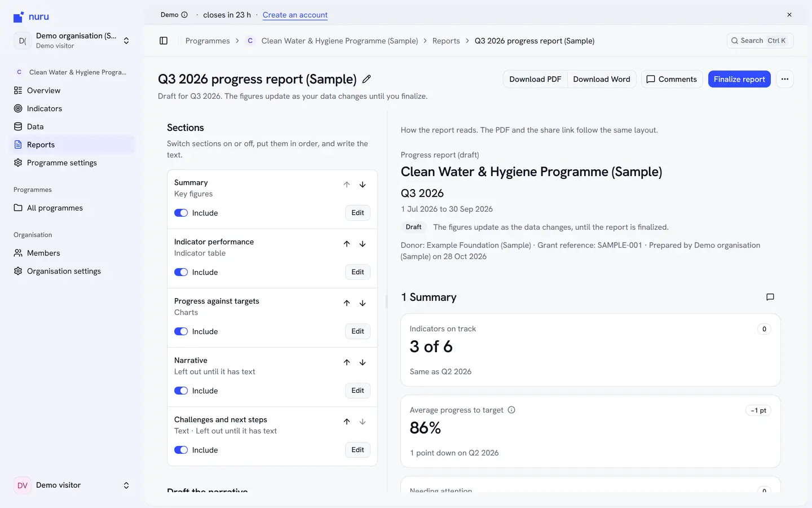Open Data in the sidebar
The width and height of the screenshot is (812, 508).
pos(72,126)
